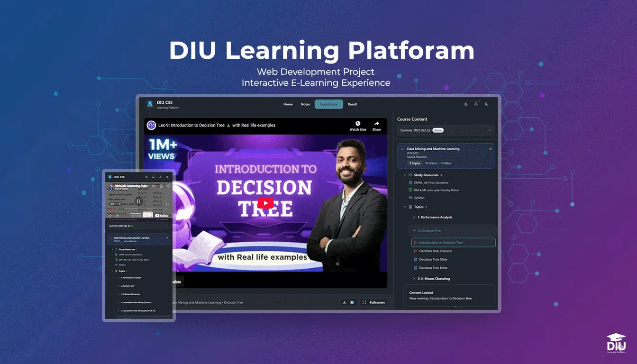This screenshot has height=364, width=637.
Task: Open the Summer 2025 (63_G) semester dropdown
Action: pos(445,130)
